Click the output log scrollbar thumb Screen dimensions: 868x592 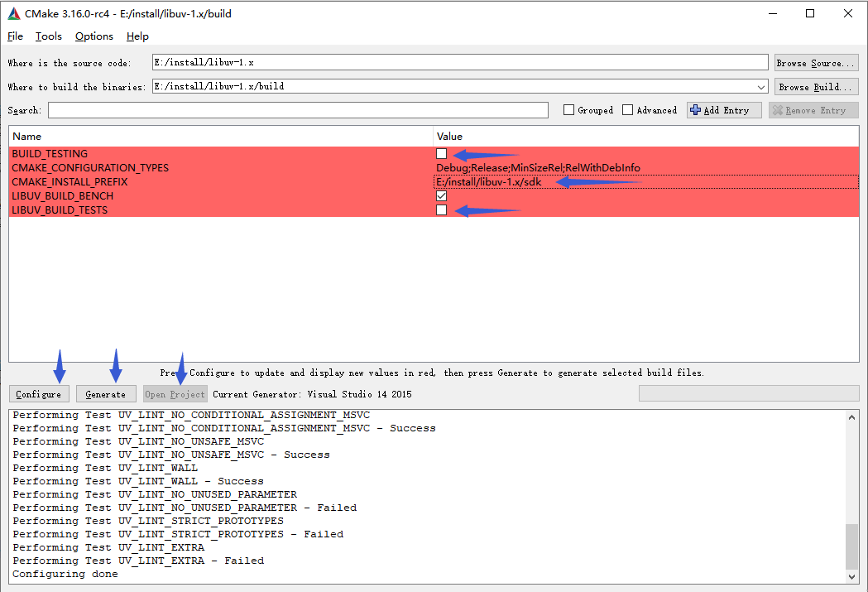click(852, 546)
